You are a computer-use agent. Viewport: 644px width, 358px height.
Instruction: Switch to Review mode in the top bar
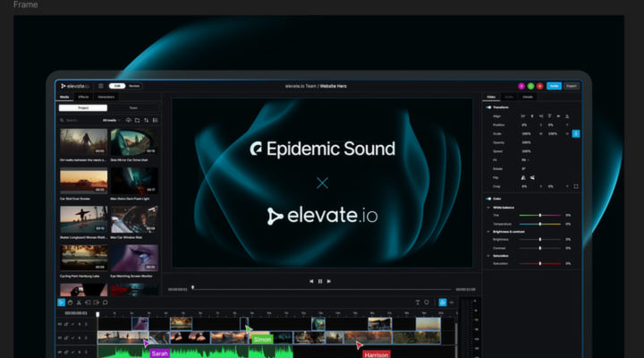[134, 86]
